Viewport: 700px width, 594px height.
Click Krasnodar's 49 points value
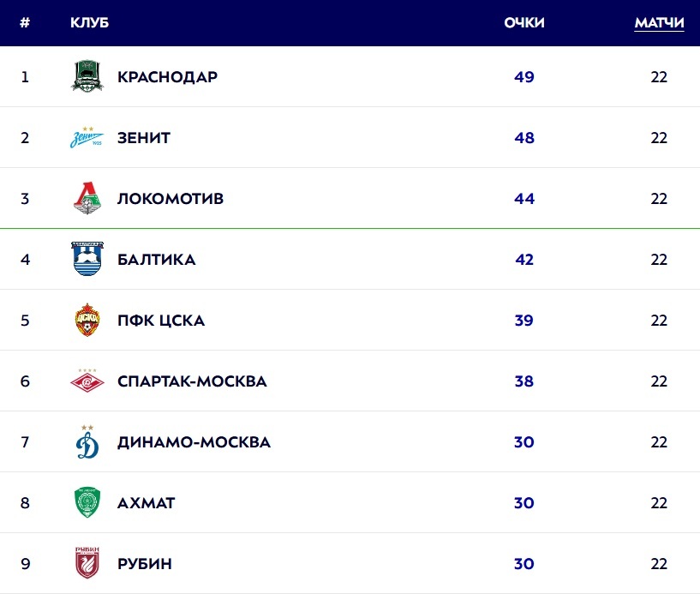(524, 77)
